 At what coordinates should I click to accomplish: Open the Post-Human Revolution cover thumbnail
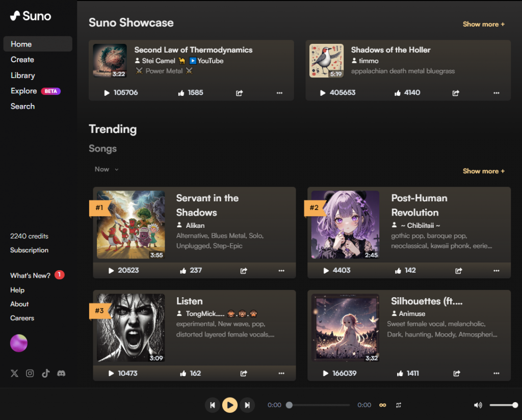click(345, 224)
